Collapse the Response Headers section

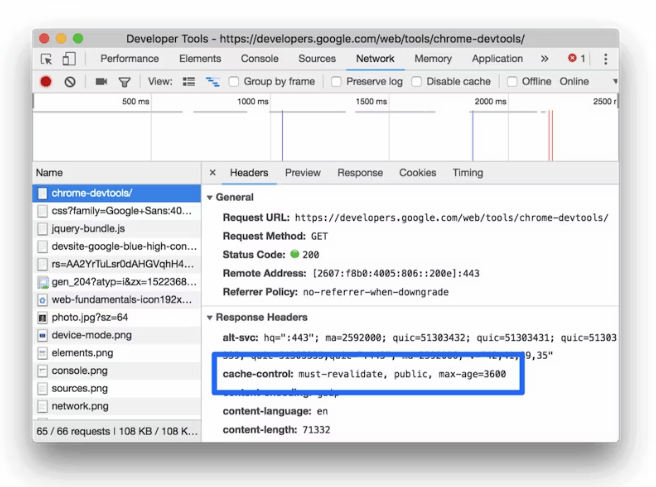click(210, 318)
